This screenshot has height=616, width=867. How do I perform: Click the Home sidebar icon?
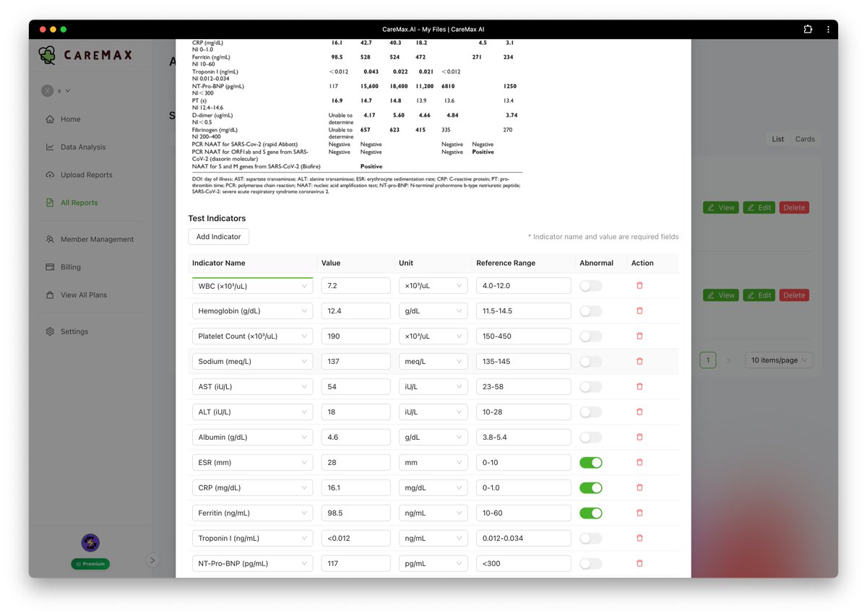tap(50, 119)
